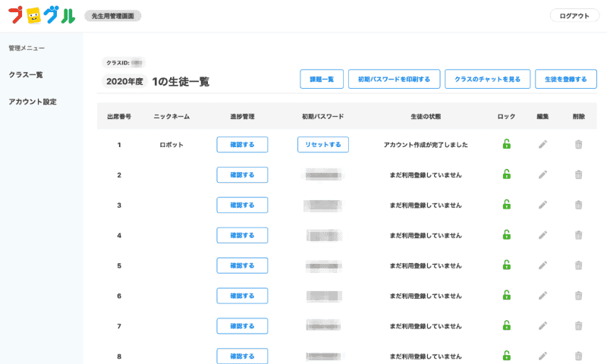Click the 管理メニュー sidebar heading
Viewport: 607px width, 364px height.
(27, 48)
